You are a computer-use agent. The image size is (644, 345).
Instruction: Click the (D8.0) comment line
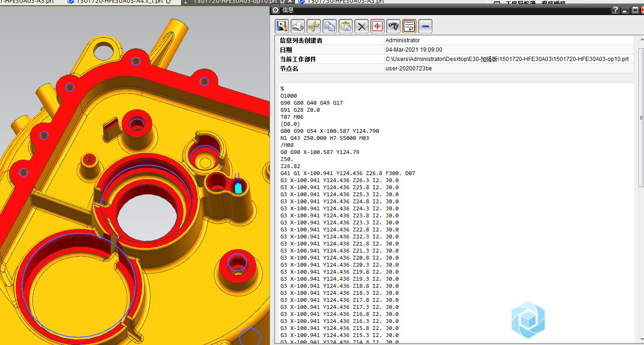(290, 124)
